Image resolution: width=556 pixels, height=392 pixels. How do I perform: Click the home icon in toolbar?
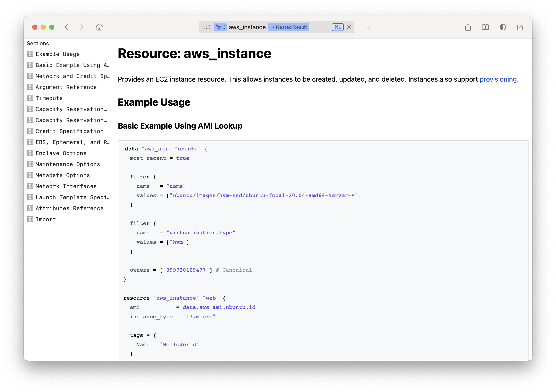pyautogui.click(x=99, y=27)
